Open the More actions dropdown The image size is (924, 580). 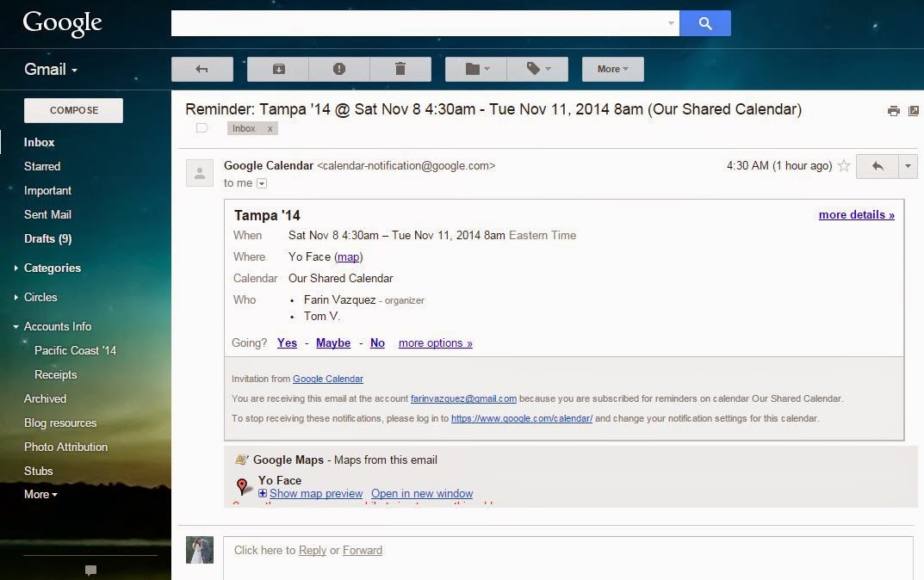tap(613, 69)
